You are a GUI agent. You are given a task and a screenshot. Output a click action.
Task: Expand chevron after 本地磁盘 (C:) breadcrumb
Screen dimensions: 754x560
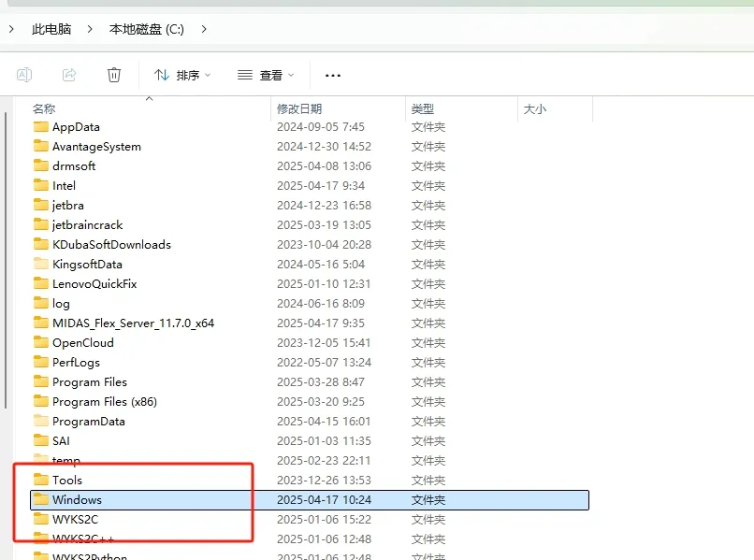pyautogui.click(x=204, y=29)
